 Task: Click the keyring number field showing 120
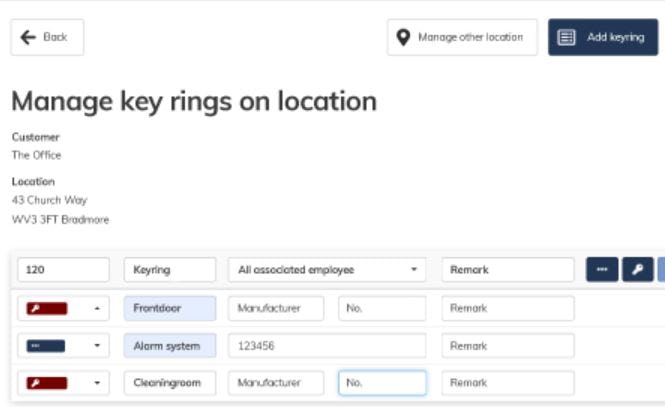click(63, 270)
